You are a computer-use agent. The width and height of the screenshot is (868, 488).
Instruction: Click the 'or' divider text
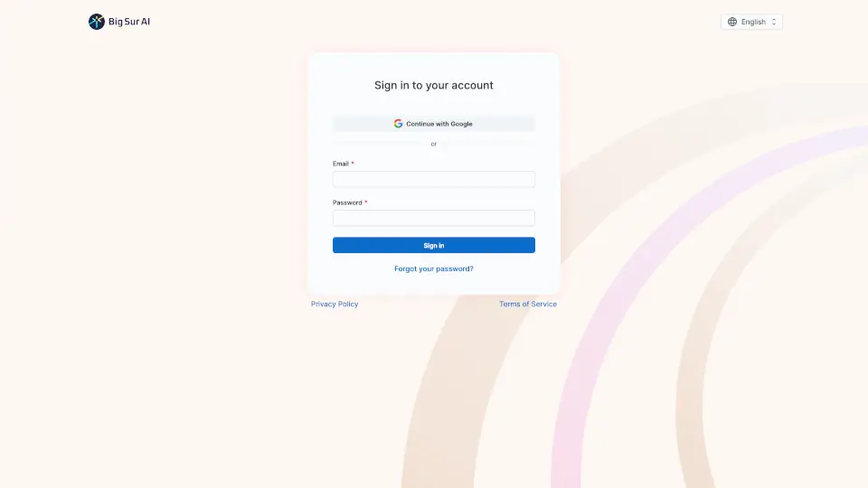(433, 144)
